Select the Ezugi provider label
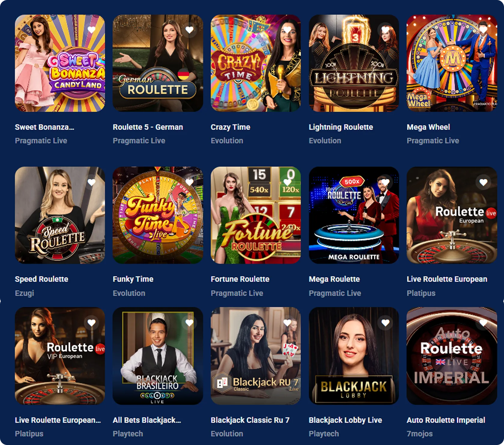The image size is (504, 445). click(24, 293)
